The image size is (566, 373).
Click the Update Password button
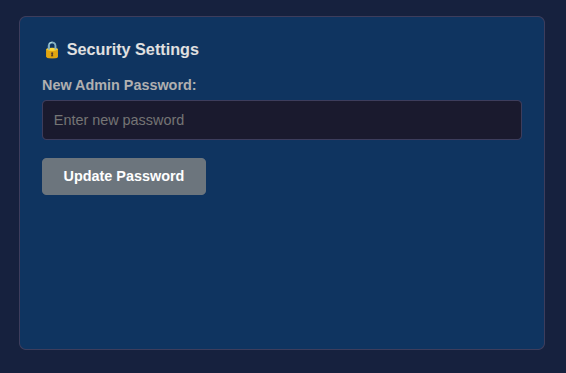[124, 176]
